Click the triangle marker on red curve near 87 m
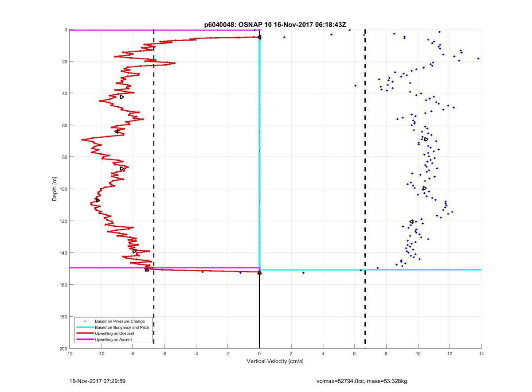This screenshot has height=392, width=532. 122,169
